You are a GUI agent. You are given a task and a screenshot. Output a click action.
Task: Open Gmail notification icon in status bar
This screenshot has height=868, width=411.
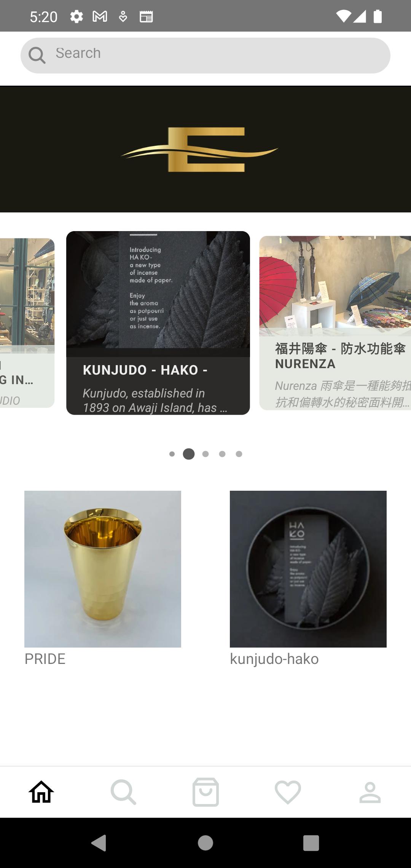[100, 16]
